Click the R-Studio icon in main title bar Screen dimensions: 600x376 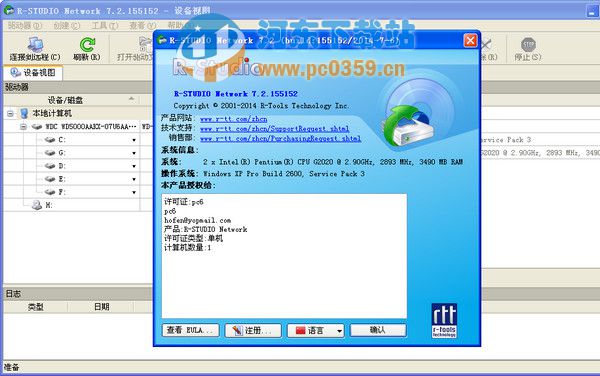(8, 10)
